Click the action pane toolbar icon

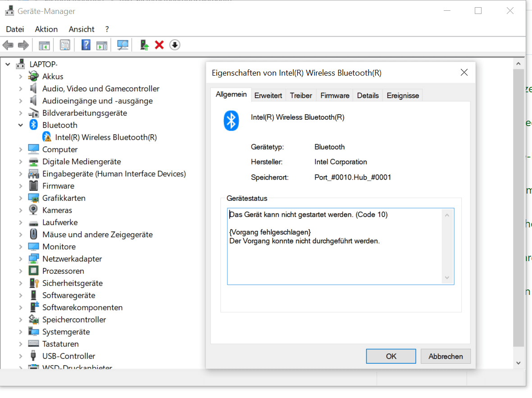[102, 45]
